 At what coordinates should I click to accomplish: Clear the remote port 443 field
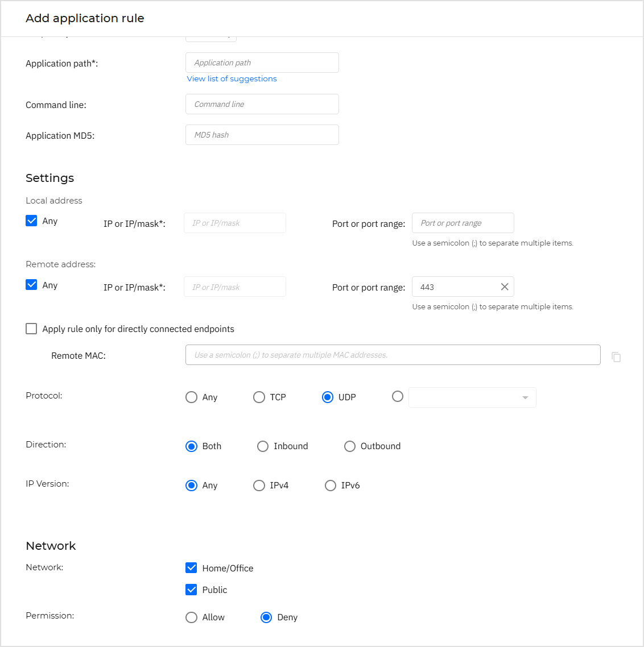(x=504, y=287)
